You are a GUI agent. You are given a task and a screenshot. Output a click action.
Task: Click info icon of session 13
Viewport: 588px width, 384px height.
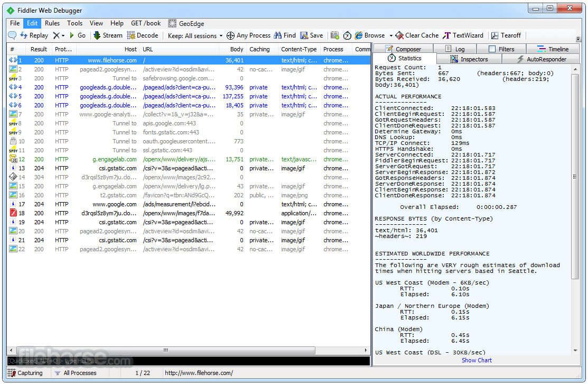[13, 168]
